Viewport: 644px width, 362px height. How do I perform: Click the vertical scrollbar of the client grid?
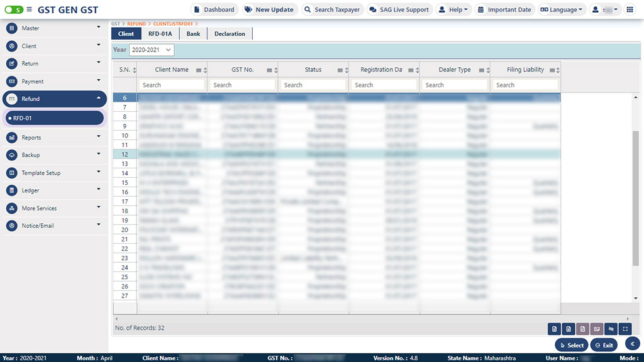click(635, 189)
